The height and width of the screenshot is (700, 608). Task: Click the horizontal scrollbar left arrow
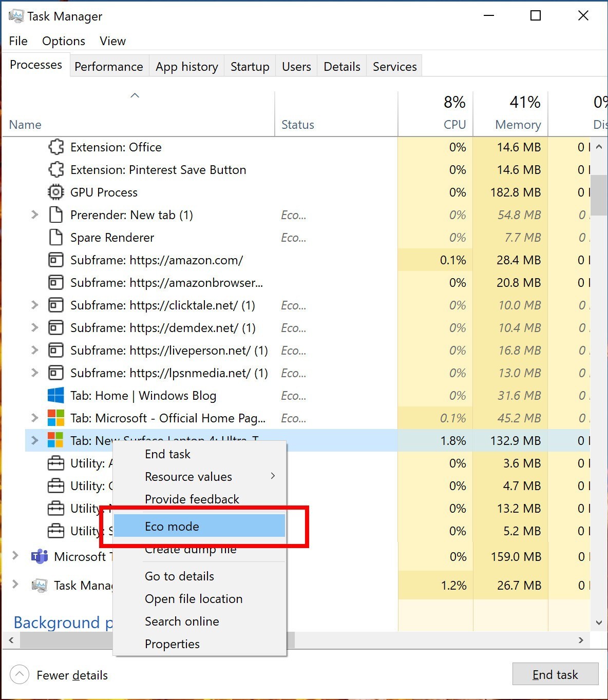pyautogui.click(x=11, y=640)
